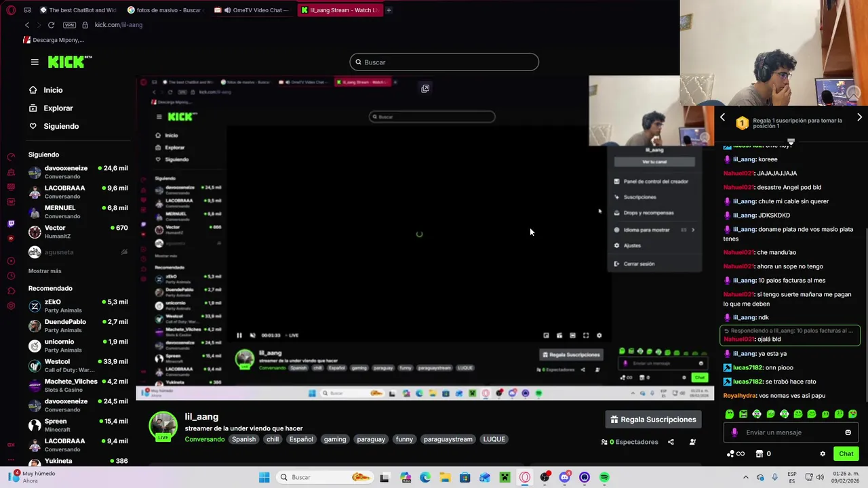This screenshot has width=868, height=488.
Task: Open chat settings gear
Action: (x=823, y=454)
